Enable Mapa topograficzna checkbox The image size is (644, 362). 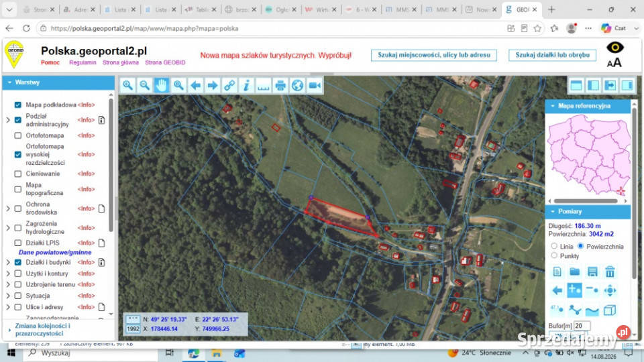(x=17, y=189)
